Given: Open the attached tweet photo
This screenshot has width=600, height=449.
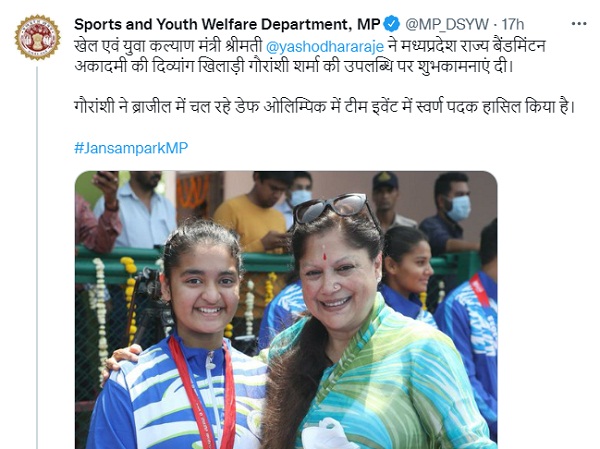Looking at the screenshot, I should [x=286, y=310].
